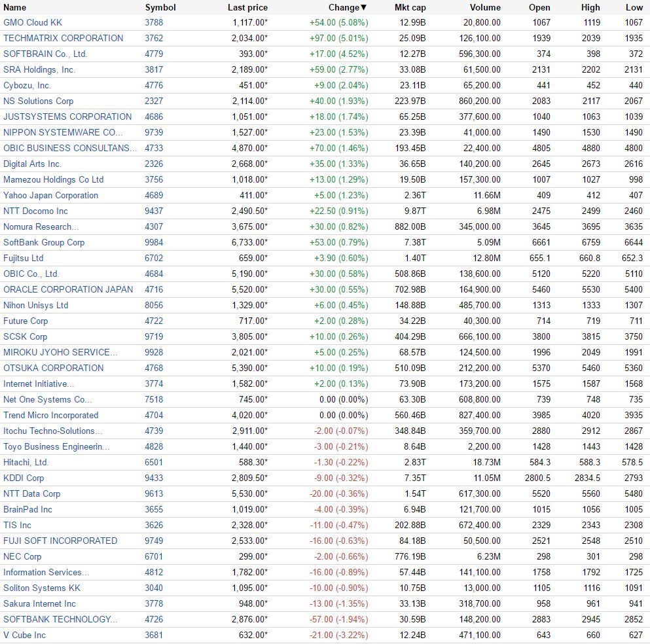Viewport: 650px width, 644px height.
Task: Open NTT Docomo Inc link
Action: [x=35, y=211]
